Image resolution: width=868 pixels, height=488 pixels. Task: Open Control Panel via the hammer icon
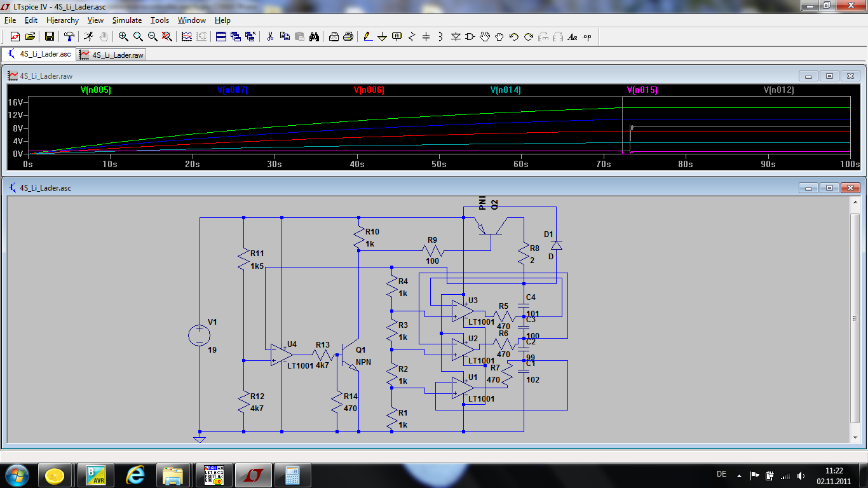(69, 37)
